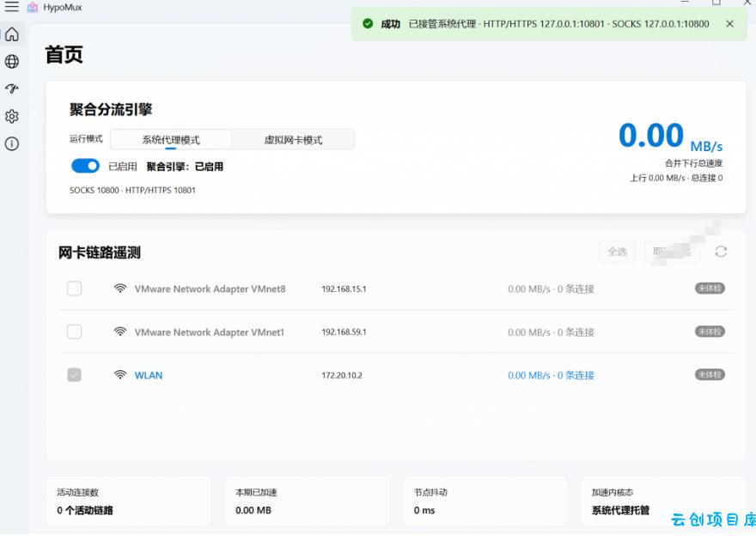
Task: Click Wi-Fi icon beside VMnet8 adapter
Action: pyautogui.click(x=120, y=288)
